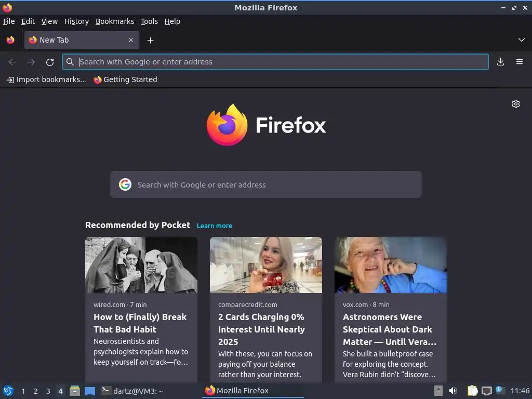Click the wired.com · 7 min source label
This screenshot has height=399, width=532.
(x=120, y=304)
